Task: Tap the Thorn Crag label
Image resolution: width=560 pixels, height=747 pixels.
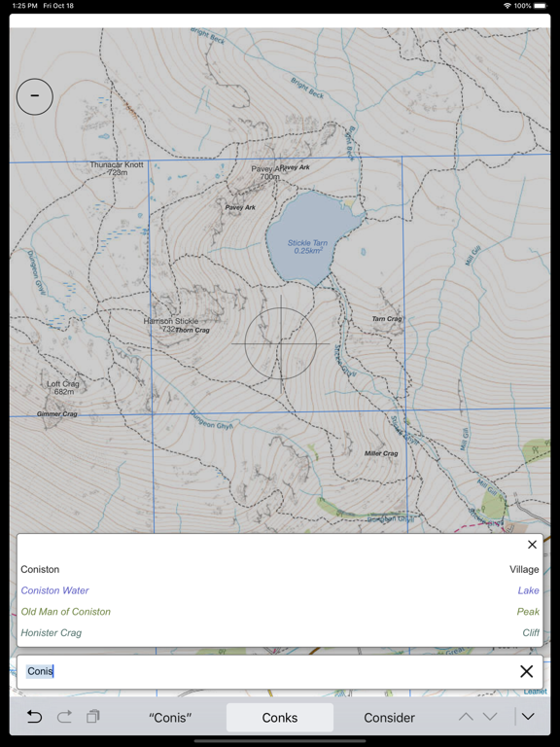Action: (x=192, y=330)
